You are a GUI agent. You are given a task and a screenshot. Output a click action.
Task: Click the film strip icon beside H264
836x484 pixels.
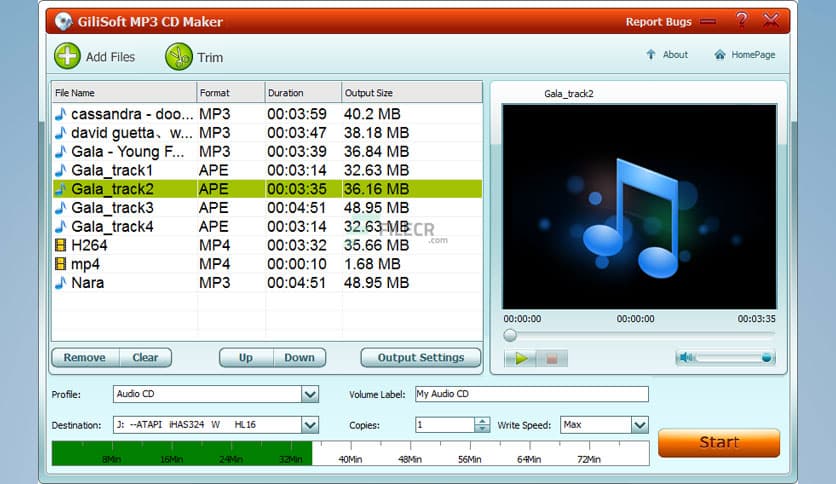tap(60, 245)
